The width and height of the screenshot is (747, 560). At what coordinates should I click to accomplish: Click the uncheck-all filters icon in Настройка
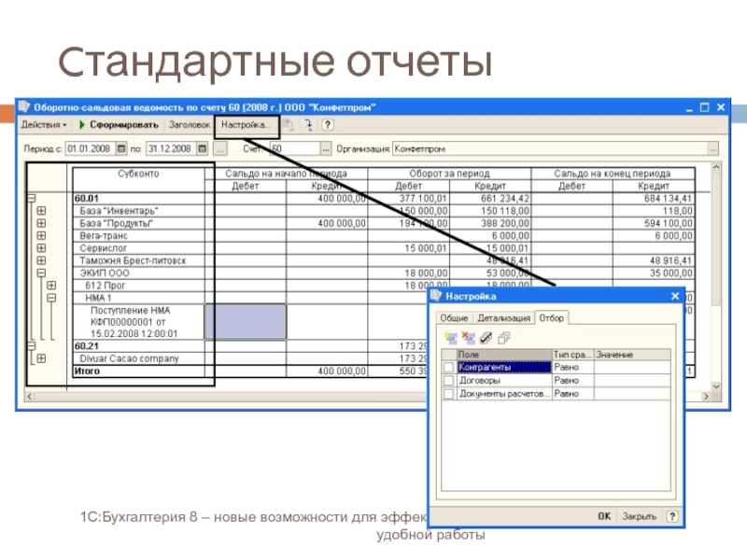503,338
